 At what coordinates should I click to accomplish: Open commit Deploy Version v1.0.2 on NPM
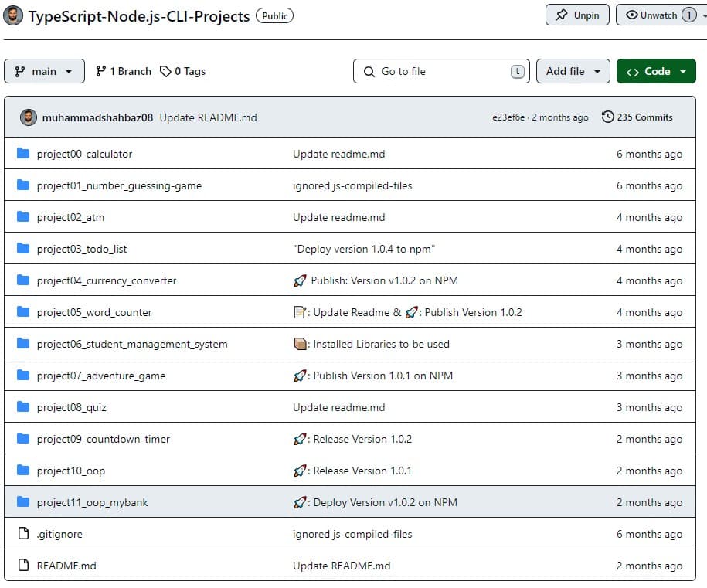(376, 502)
